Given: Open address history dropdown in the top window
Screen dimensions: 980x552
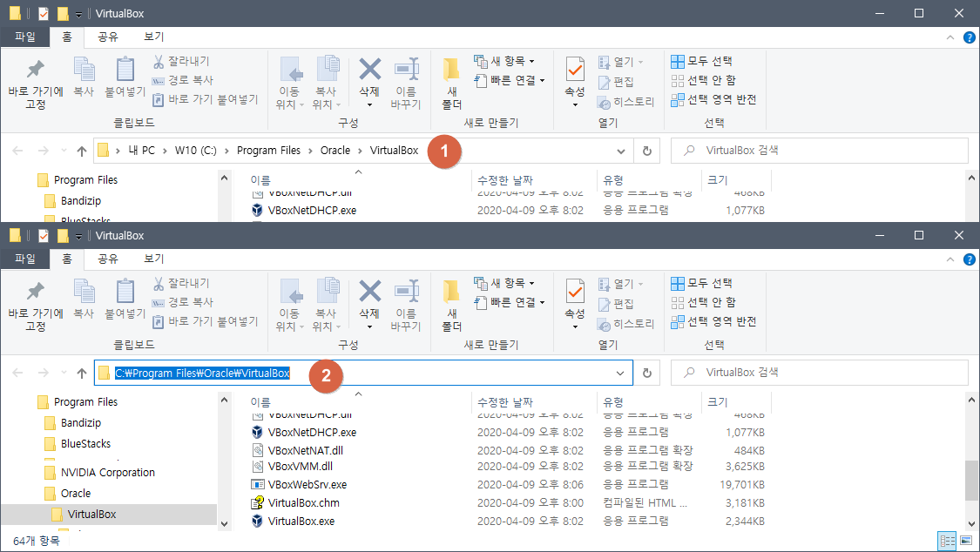Looking at the screenshot, I should (x=620, y=151).
